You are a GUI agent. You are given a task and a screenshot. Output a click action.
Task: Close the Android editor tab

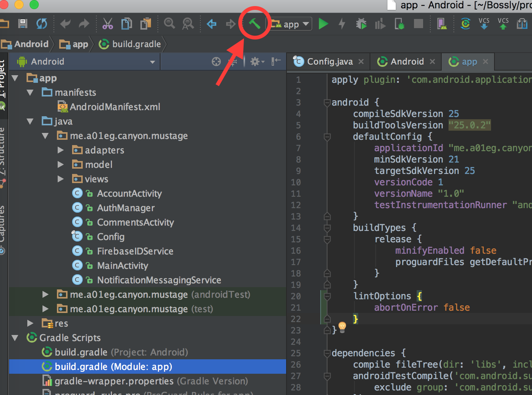point(432,62)
